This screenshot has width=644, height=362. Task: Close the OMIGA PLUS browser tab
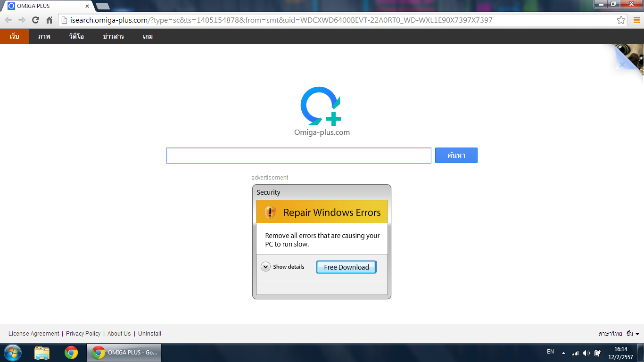[87, 6]
